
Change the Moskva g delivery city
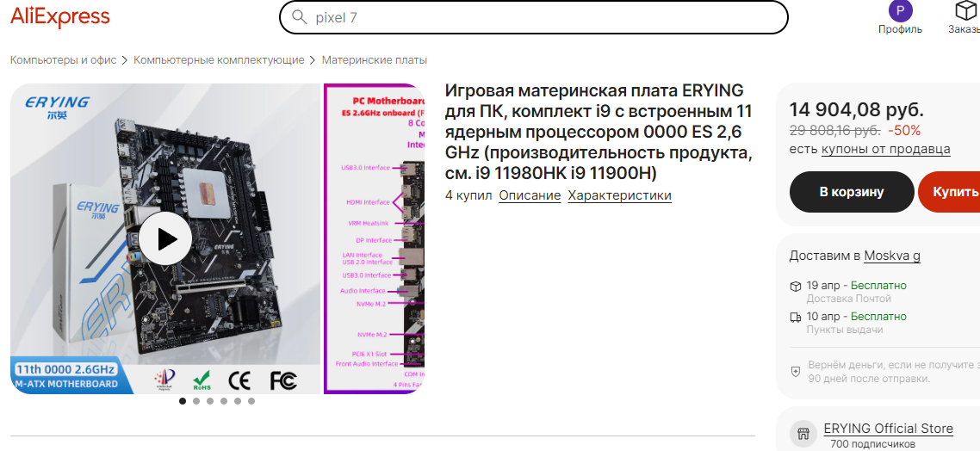[892, 256]
